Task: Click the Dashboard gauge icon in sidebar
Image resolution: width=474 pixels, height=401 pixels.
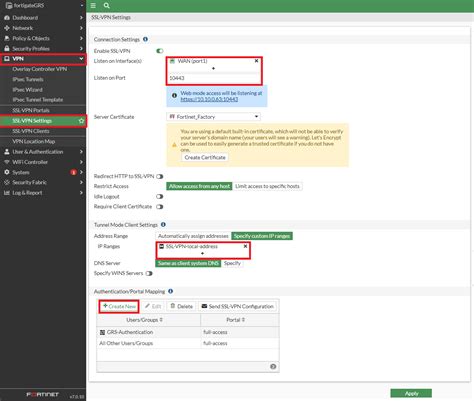Action: coord(7,18)
